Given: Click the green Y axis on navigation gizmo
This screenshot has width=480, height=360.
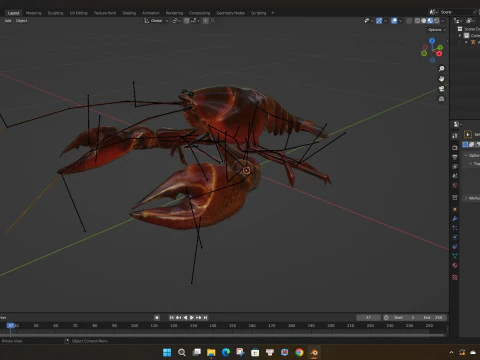Looking at the screenshot, I should tap(440, 48).
